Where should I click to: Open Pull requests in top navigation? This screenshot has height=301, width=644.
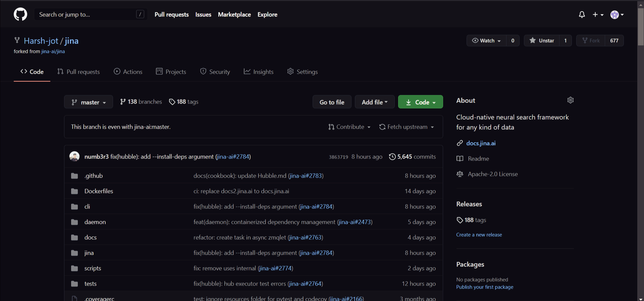[172, 14]
